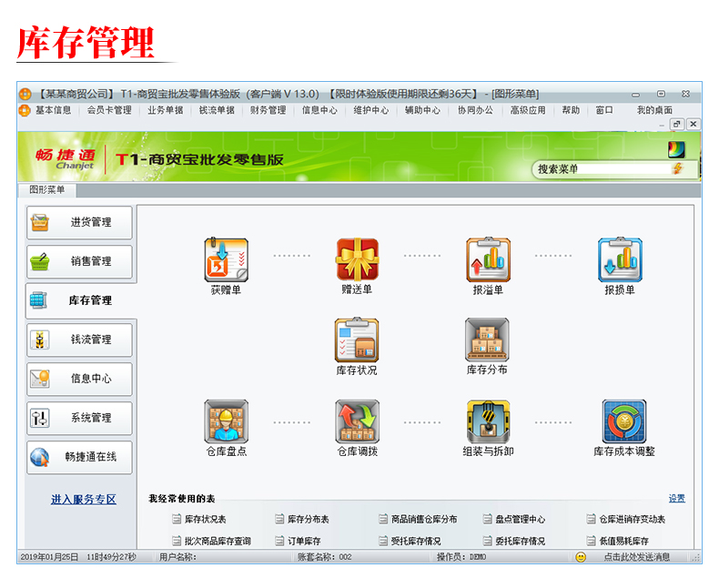Open the 仓库调拨 transfer icon
The width and height of the screenshot is (719, 588).
click(357, 421)
